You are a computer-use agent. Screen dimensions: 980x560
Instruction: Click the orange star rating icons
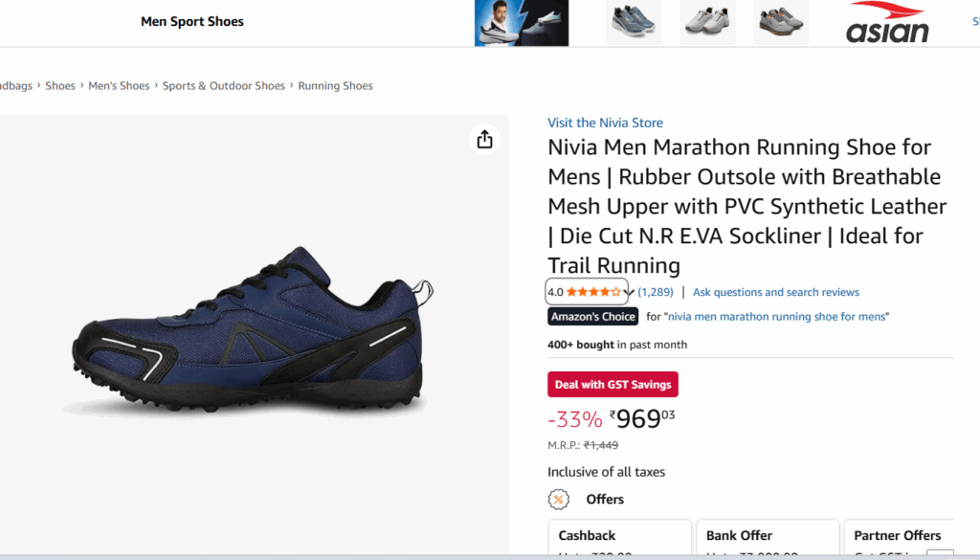(x=593, y=292)
